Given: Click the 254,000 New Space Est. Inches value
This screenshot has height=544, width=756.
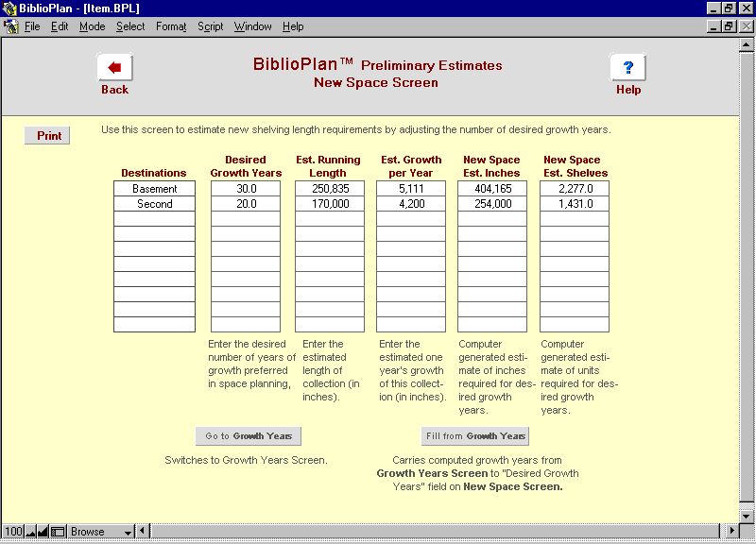Looking at the screenshot, I should [x=492, y=204].
